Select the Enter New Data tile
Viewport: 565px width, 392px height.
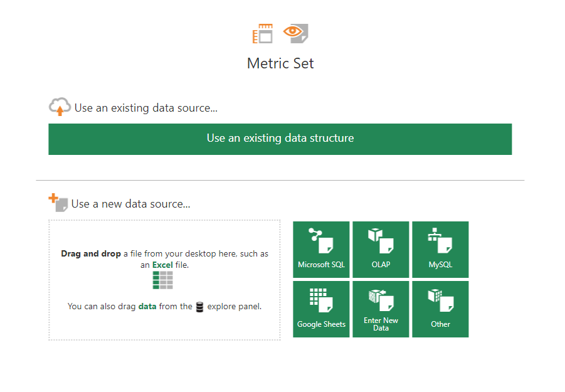pos(381,309)
